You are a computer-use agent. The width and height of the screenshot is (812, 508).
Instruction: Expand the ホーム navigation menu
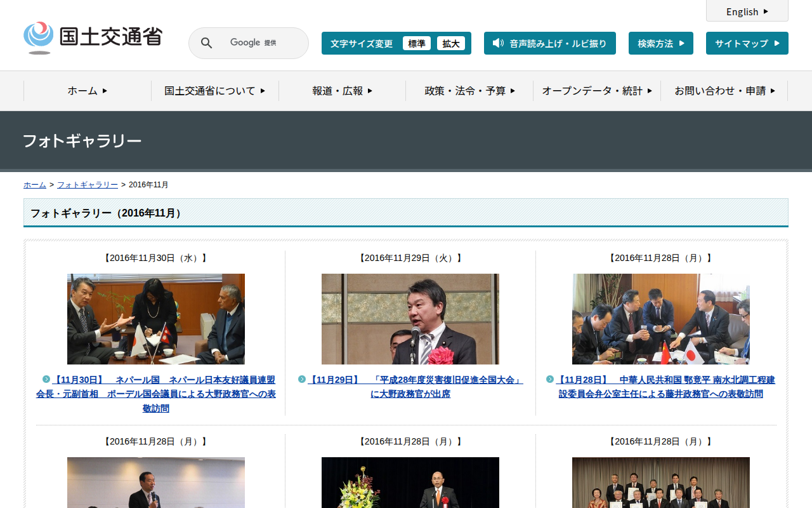click(88, 91)
